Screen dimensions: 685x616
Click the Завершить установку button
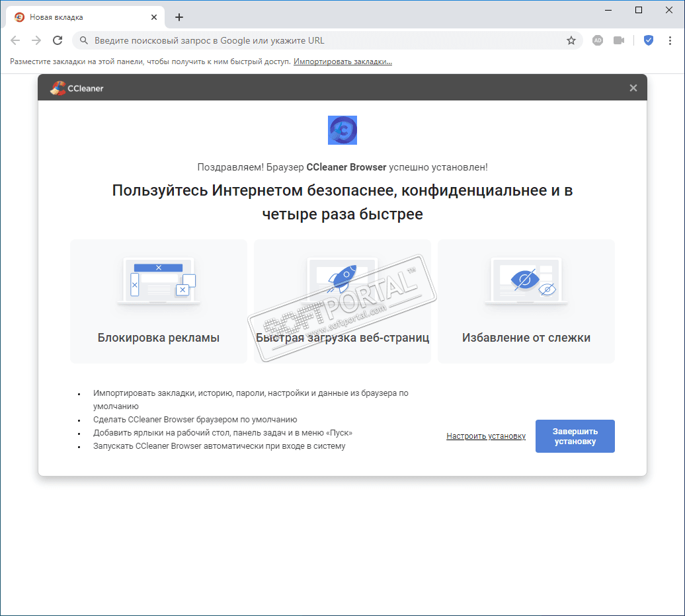575,436
